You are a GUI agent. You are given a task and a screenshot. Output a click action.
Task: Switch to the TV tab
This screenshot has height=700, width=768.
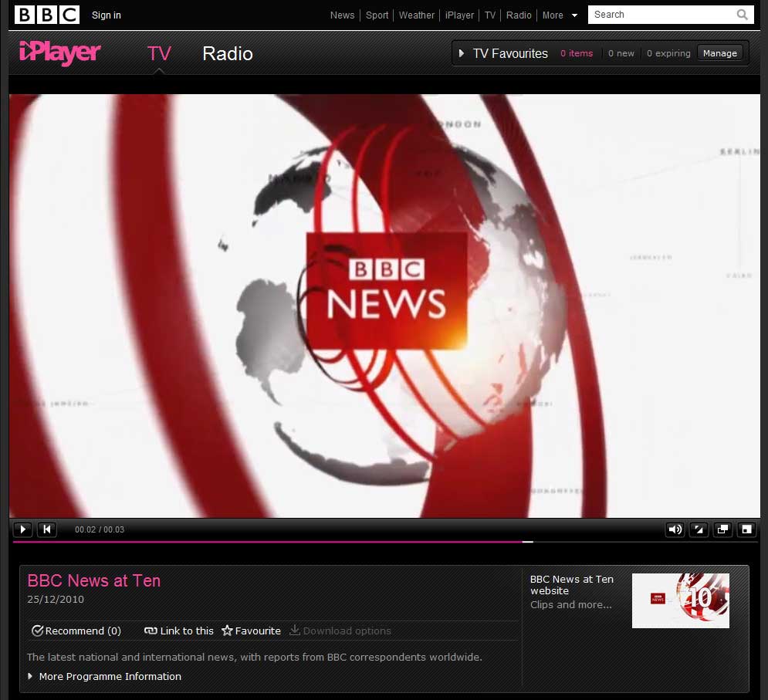pos(159,53)
